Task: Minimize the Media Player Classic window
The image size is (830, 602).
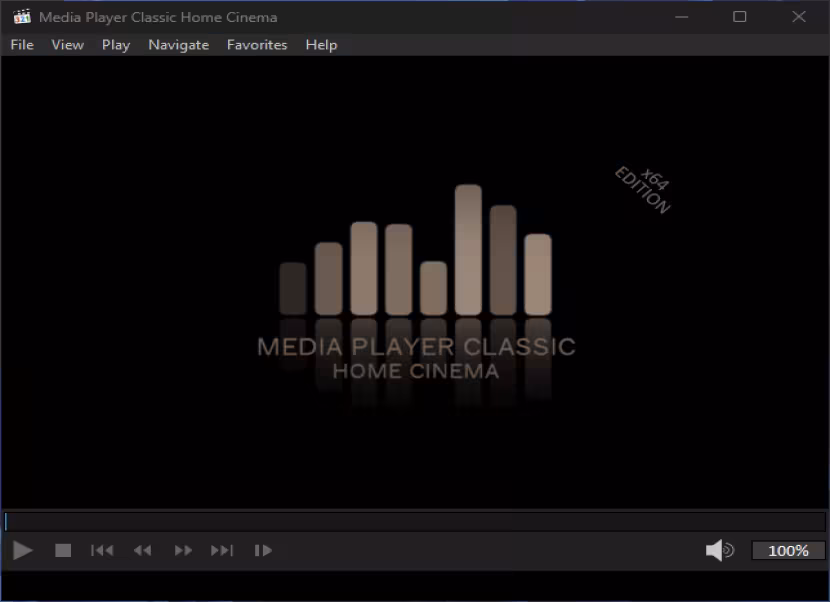Action: [x=682, y=17]
